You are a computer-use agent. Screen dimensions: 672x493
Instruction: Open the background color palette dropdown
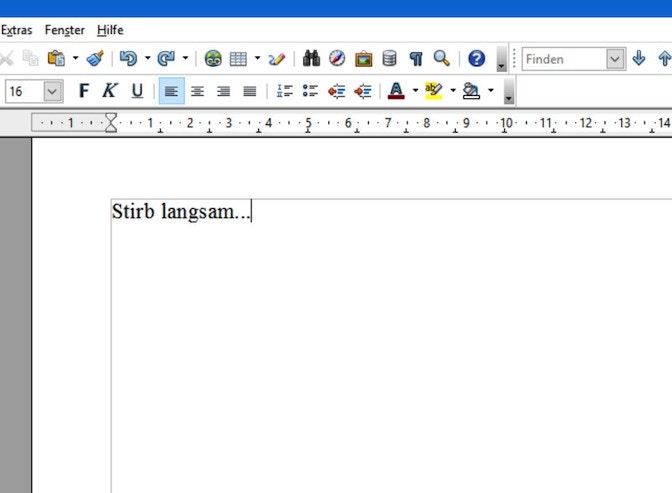coord(491,90)
